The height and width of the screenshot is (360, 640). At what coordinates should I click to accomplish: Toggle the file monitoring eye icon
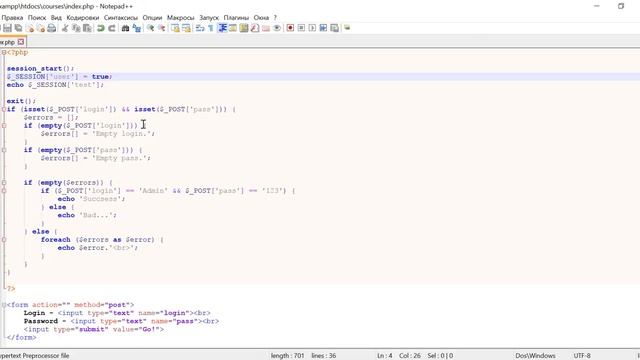click(277, 28)
